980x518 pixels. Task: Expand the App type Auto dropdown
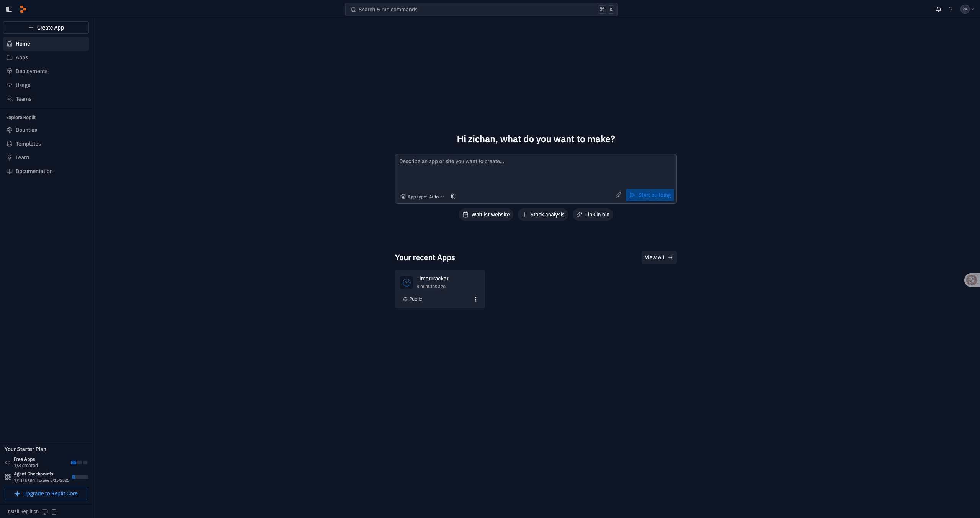(x=422, y=197)
